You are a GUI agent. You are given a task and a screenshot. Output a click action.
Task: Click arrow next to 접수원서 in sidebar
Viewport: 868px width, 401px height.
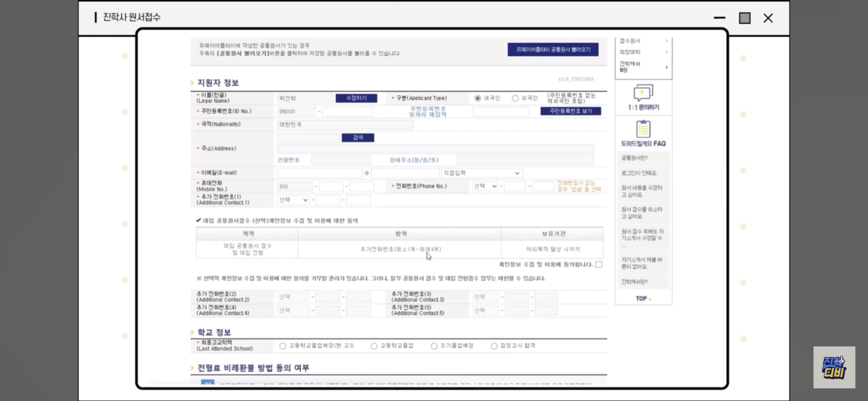tap(666, 41)
